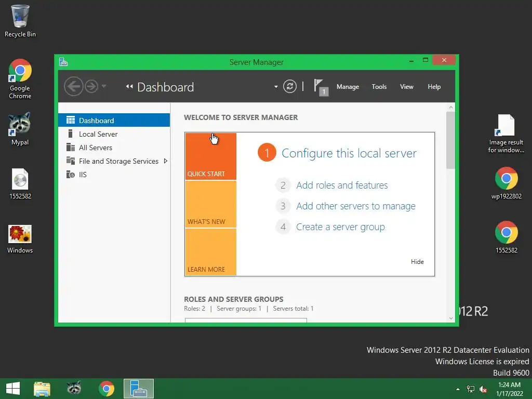The height and width of the screenshot is (399, 532).
Task: Click the forward navigation arrow button
Action: point(91,87)
